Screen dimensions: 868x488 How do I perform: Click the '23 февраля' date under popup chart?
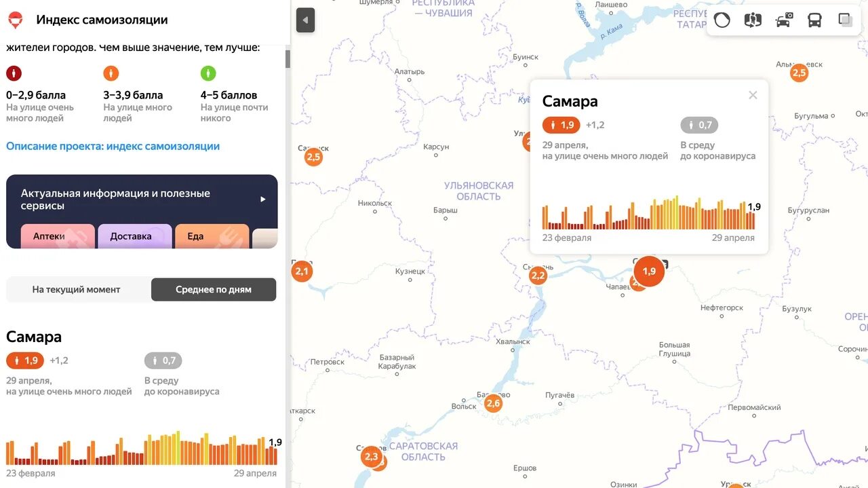click(x=567, y=238)
